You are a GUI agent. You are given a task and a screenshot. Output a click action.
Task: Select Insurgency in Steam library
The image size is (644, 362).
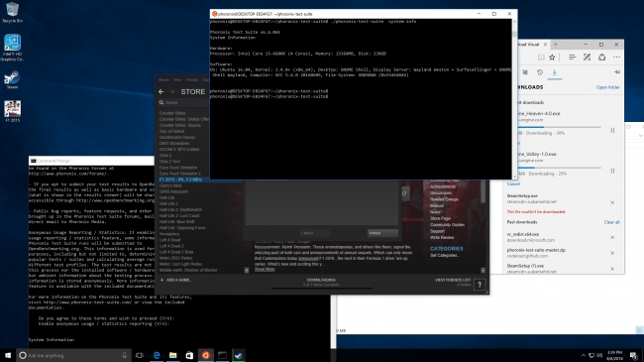pyautogui.click(x=169, y=234)
